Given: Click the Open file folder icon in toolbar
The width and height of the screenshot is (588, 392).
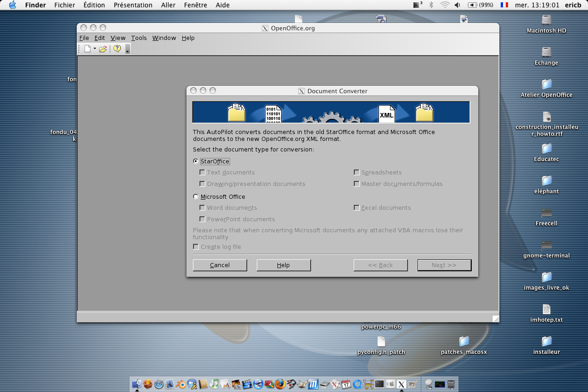Looking at the screenshot, I should point(103,49).
